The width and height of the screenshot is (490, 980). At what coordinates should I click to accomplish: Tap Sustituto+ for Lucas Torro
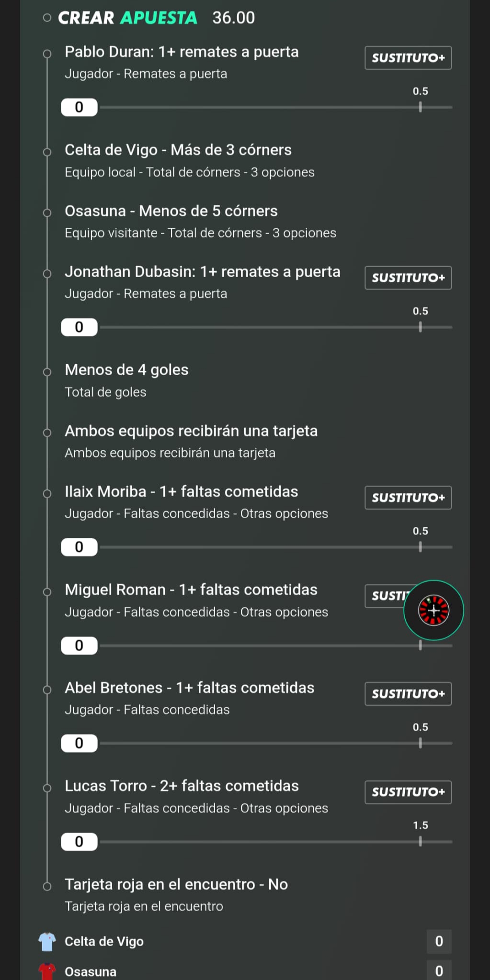(408, 792)
